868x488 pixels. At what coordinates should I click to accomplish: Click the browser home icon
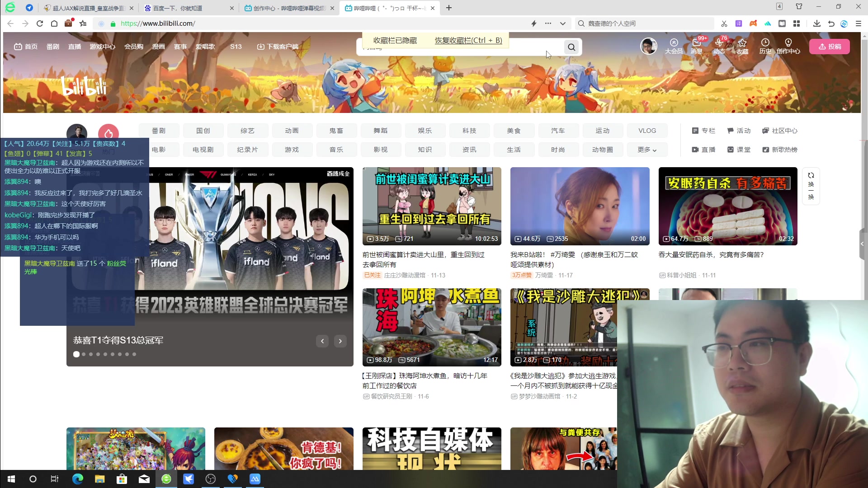(54, 23)
